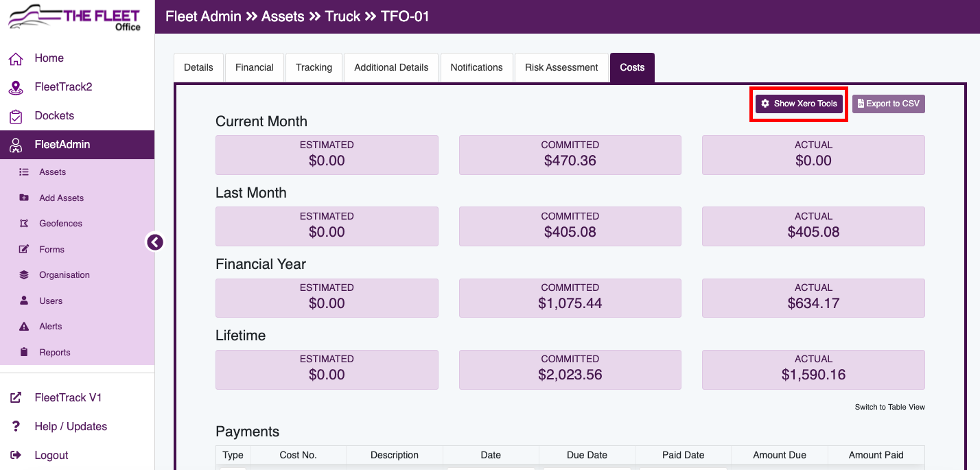
Task: Click the Amount Due column header
Action: 780,455
